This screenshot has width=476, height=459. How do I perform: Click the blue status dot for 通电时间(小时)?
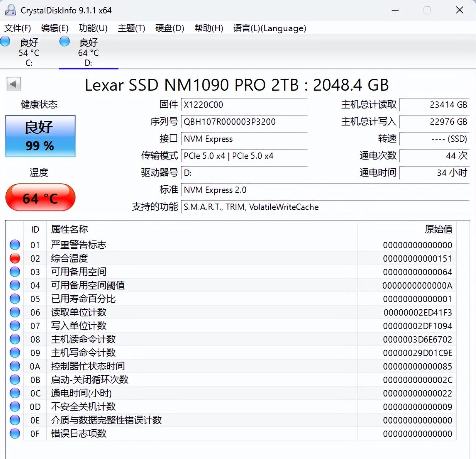(15, 393)
